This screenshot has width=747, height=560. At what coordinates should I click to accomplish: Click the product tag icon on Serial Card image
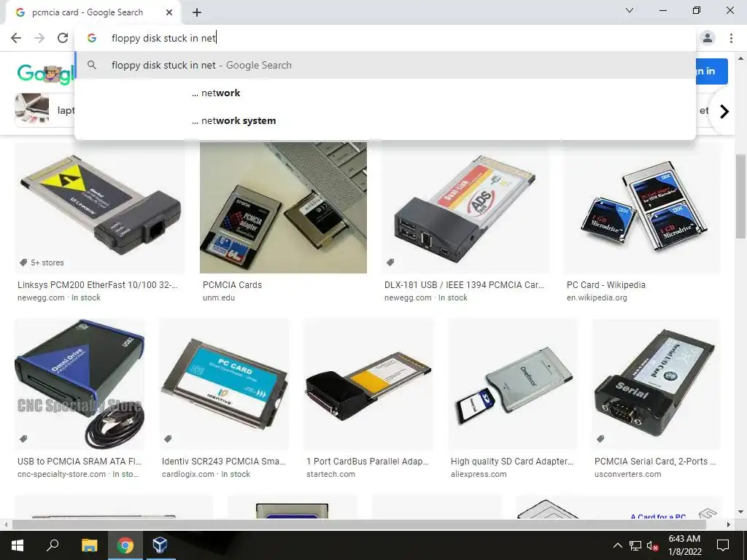click(601, 438)
